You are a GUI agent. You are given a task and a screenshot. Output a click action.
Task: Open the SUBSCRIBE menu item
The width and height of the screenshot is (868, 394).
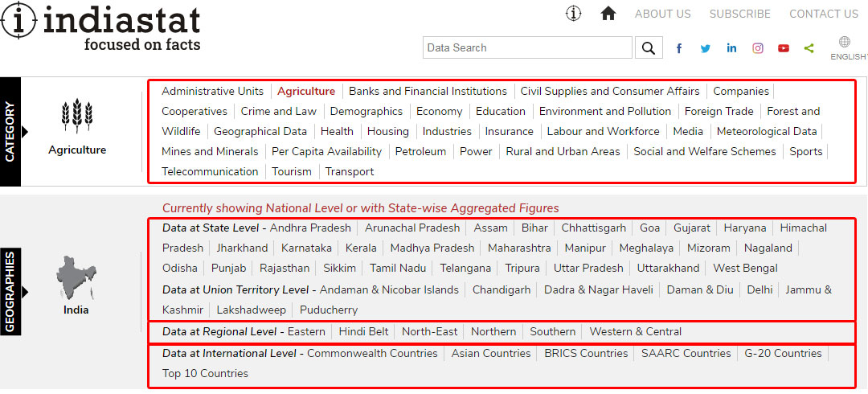click(x=739, y=14)
